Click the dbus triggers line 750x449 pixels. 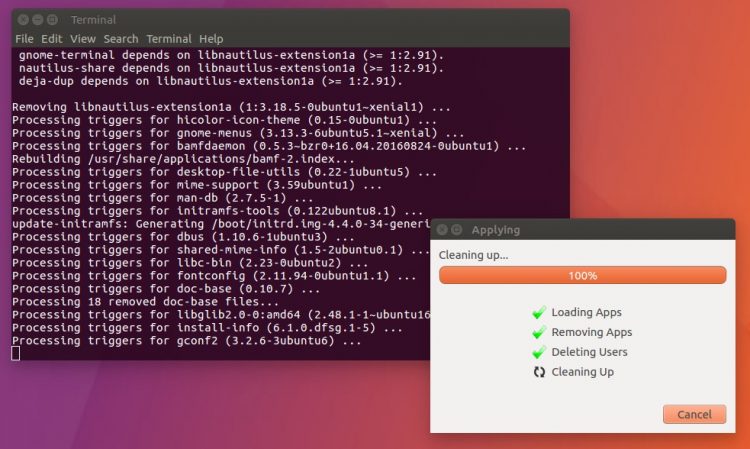[183, 237]
